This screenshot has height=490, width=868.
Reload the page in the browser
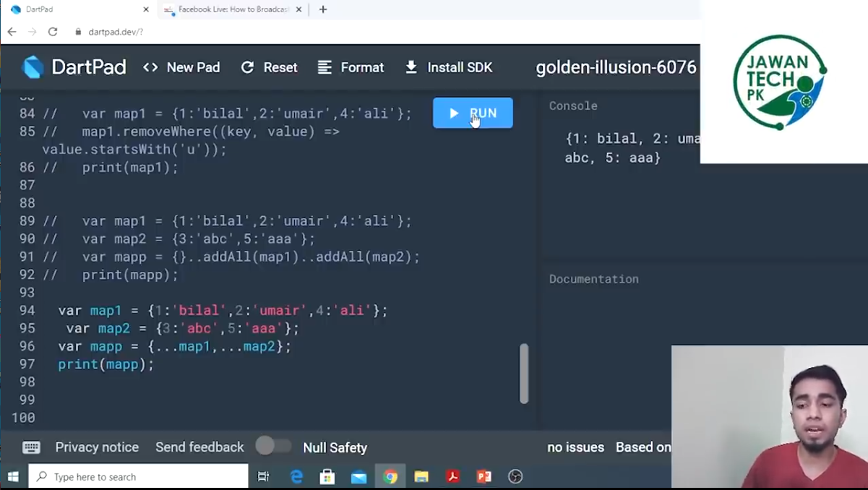pos(53,32)
